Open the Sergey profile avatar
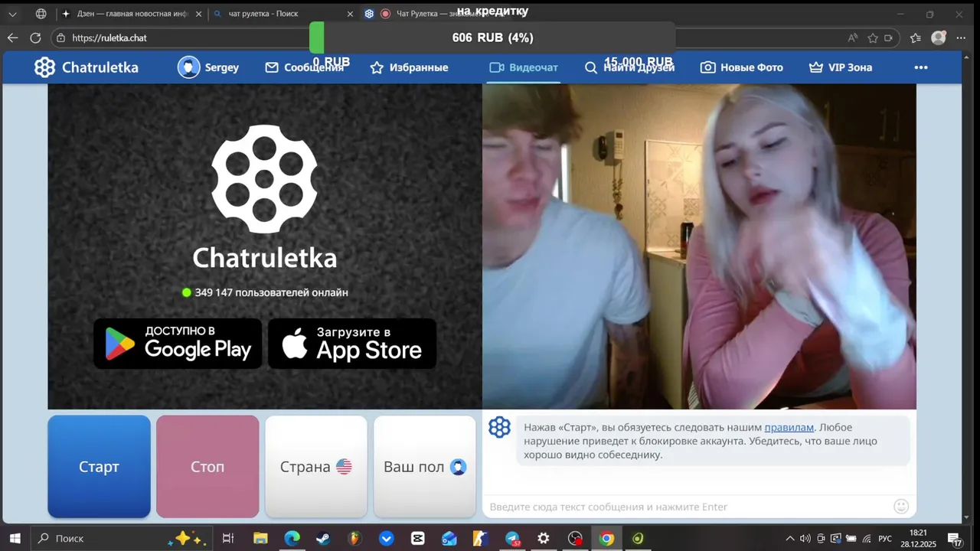Screen dimensions: 980x551 coord(188,67)
